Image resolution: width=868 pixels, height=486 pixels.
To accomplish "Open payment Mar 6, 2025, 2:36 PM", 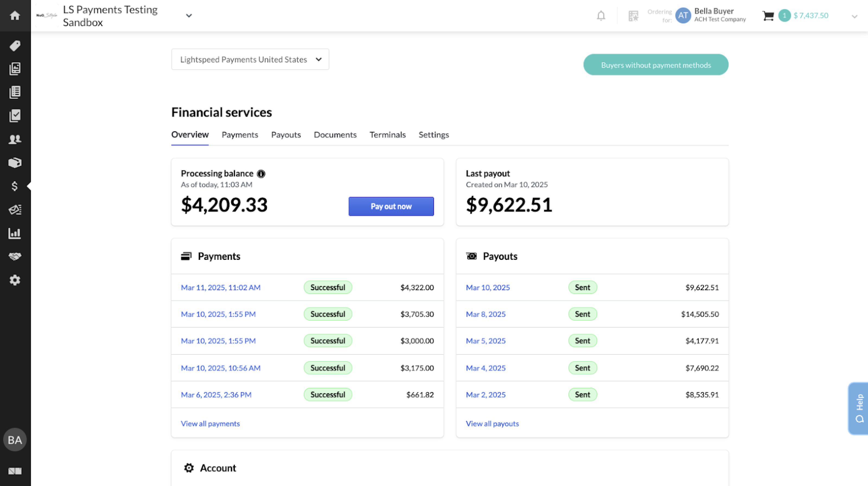I will (x=216, y=395).
